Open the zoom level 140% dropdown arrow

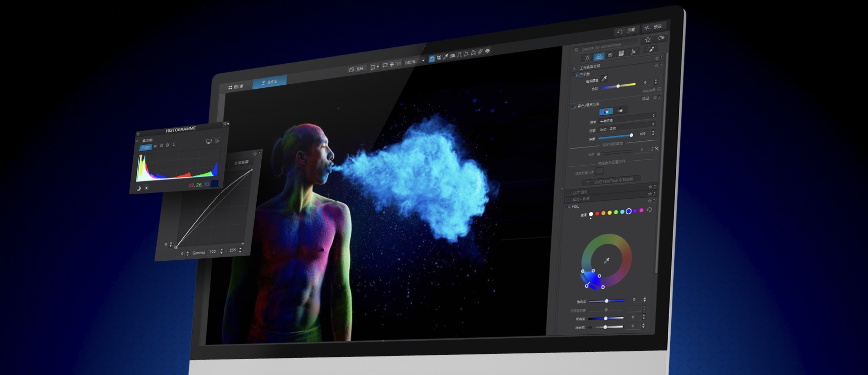[x=423, y=61]
